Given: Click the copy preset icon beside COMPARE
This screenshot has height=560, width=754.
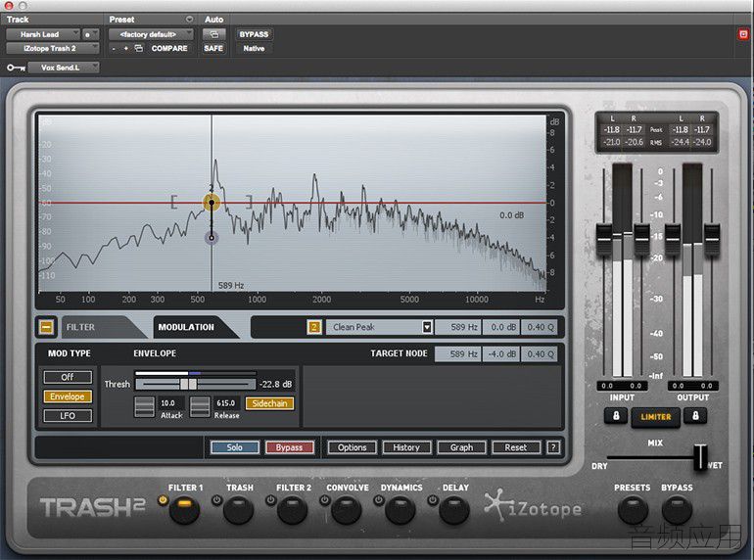Looking at the screenshot, I should [x=138, y=48].
